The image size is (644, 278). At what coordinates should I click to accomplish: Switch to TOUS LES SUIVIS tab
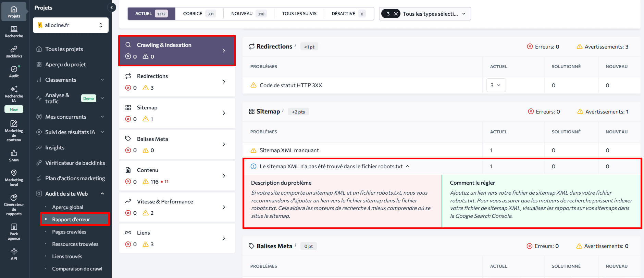click(299, 14)
